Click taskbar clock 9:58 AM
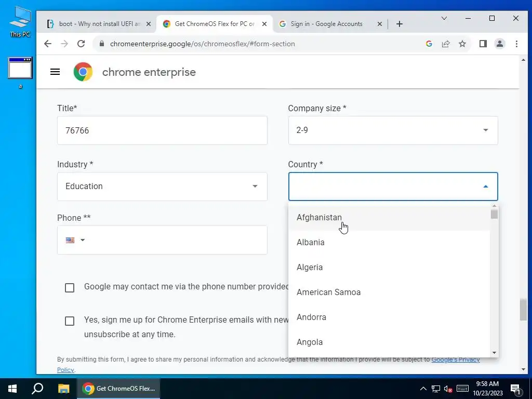The image size is (532, 399). [x=487, y=384]
